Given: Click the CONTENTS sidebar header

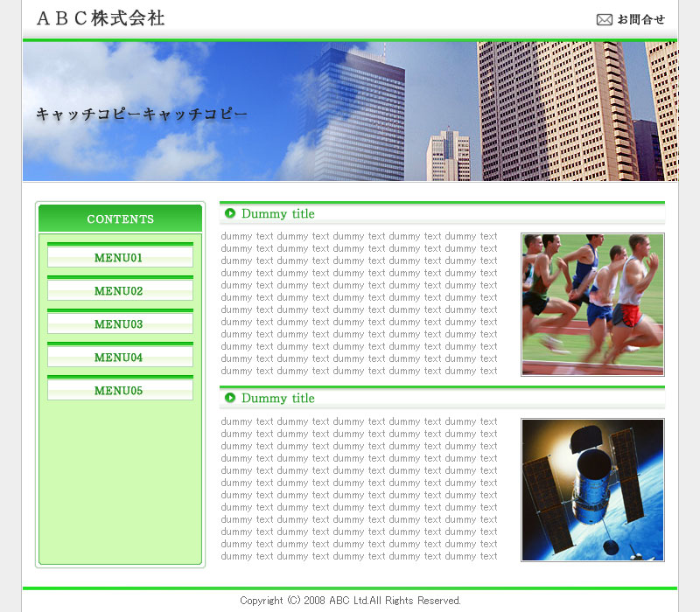Looking at the screenshot, I should (x=120, y=219).
